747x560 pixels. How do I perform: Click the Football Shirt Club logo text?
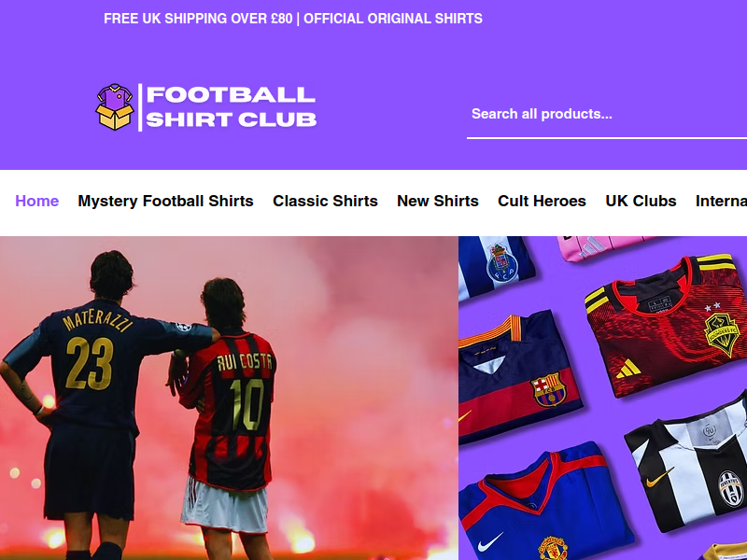231,107
